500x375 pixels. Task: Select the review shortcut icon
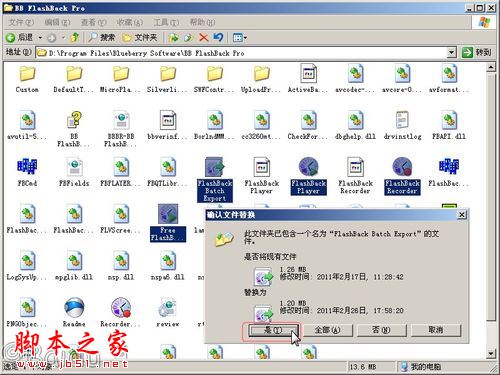168,307
